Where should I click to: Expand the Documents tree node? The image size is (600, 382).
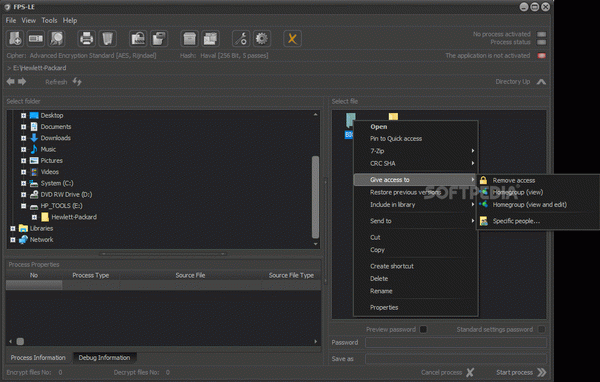pos(23,127)
